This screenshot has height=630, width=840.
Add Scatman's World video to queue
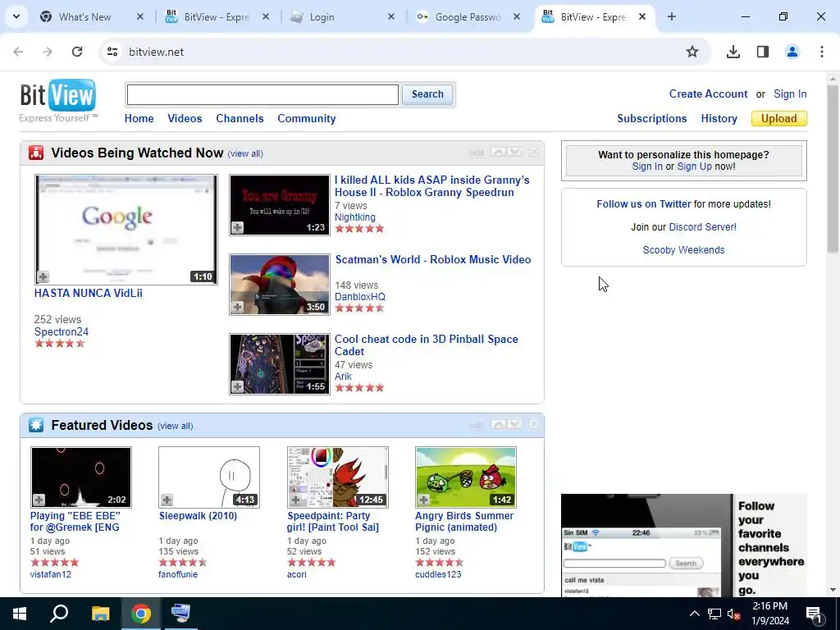(237, 307)
